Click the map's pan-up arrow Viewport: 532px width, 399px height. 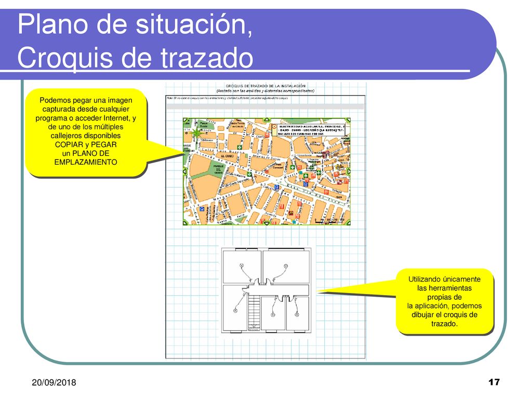pos(267,120)
